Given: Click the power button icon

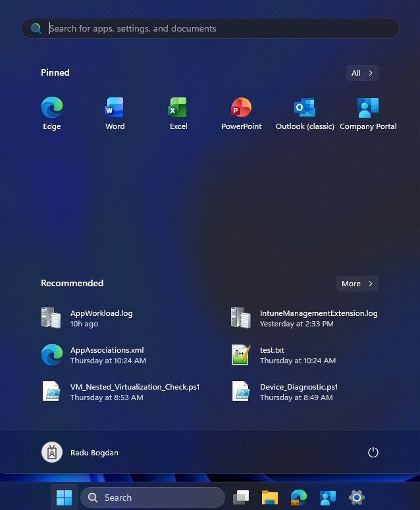Looking at the screenshot, I should click(373, 452).
